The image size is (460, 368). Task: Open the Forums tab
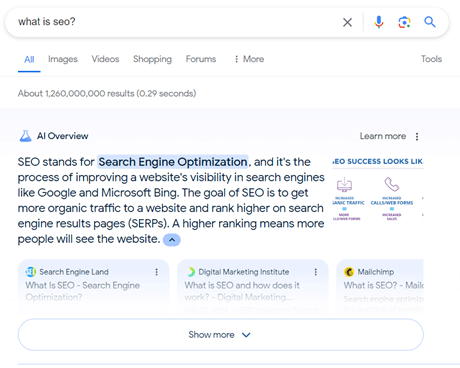pyautogui.click(x=201, y=59)
